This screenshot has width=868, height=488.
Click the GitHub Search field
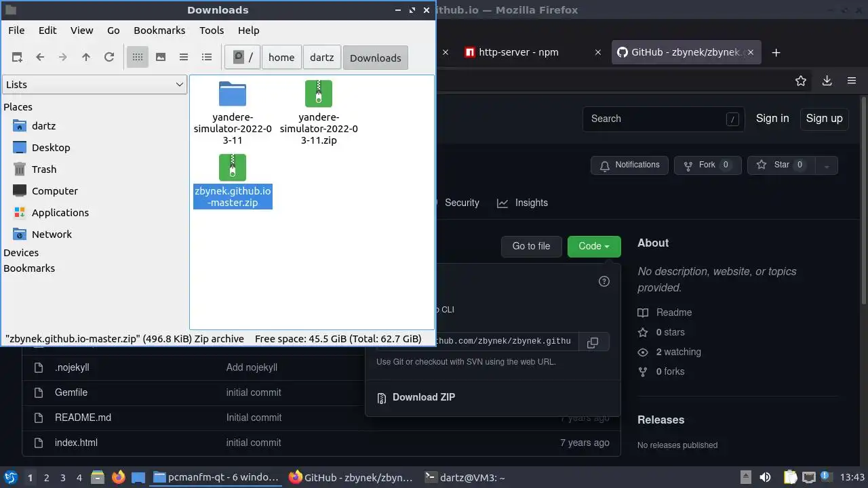[x=663, y=119]
